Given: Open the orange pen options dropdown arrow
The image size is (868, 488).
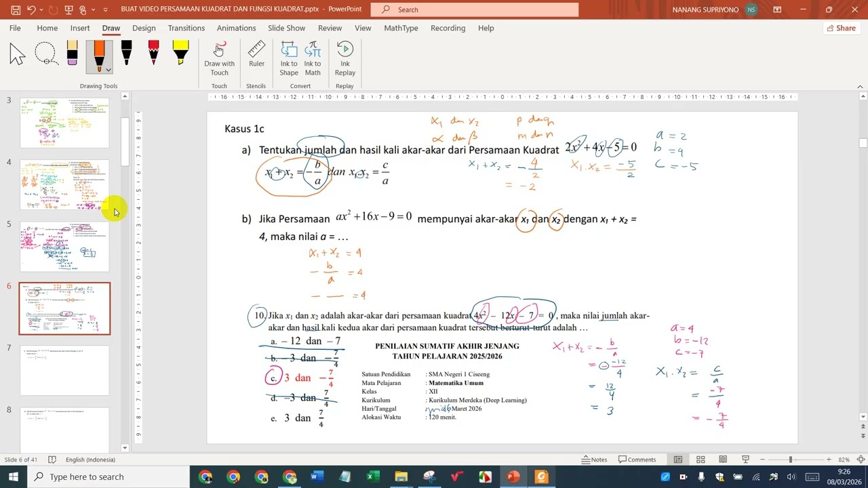Looking at the screenshot, I should tap(108, 69).
